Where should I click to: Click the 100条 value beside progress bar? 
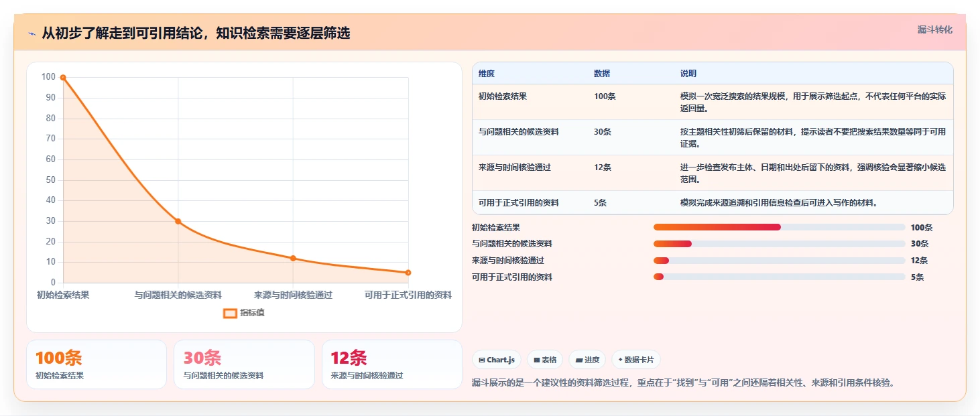(922, 228)
